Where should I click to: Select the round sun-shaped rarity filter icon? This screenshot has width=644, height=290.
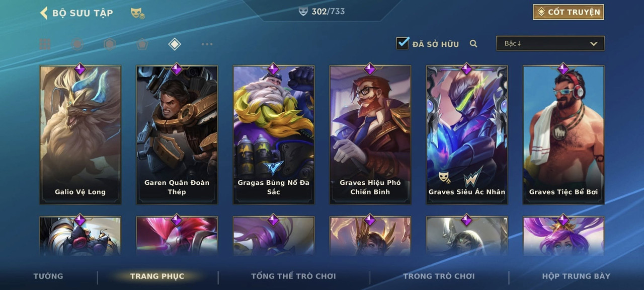(77, 44)
